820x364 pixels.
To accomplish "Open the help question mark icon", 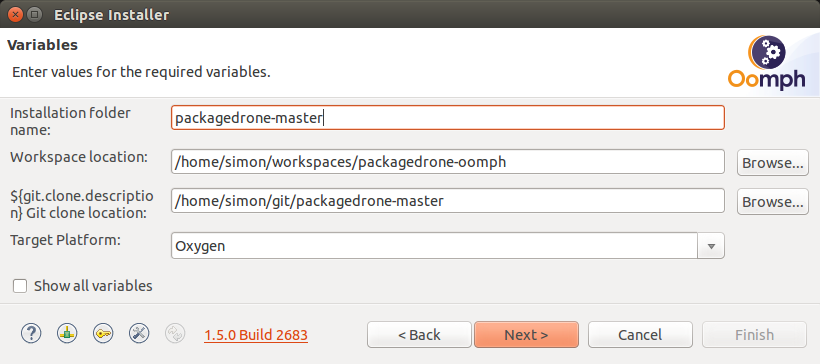I will [31, 333].
